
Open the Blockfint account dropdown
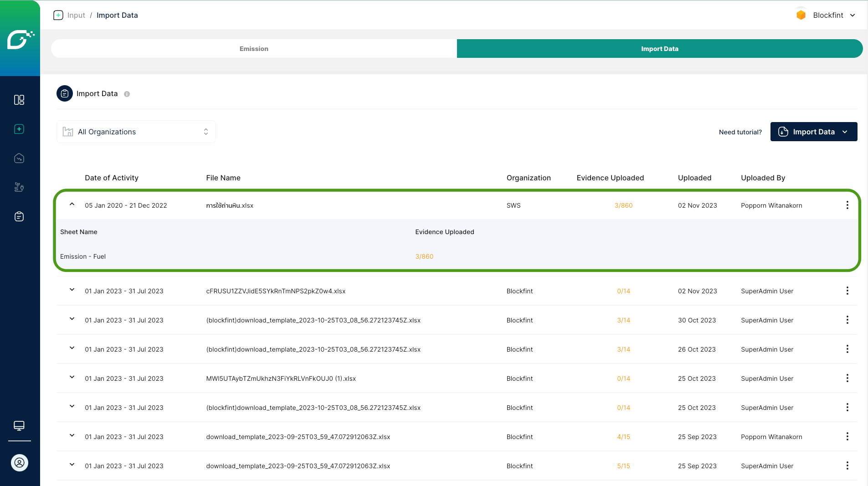pyautogui.click(x=826, y=15)
